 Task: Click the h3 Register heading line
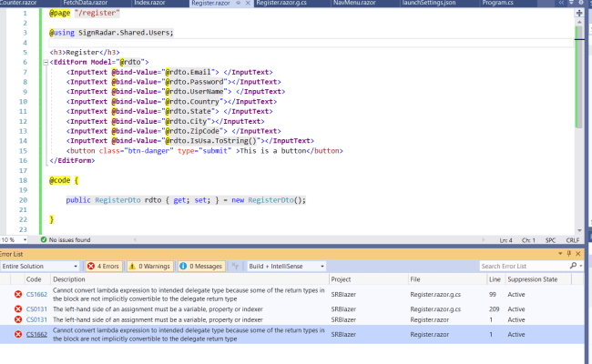[85, 53]
